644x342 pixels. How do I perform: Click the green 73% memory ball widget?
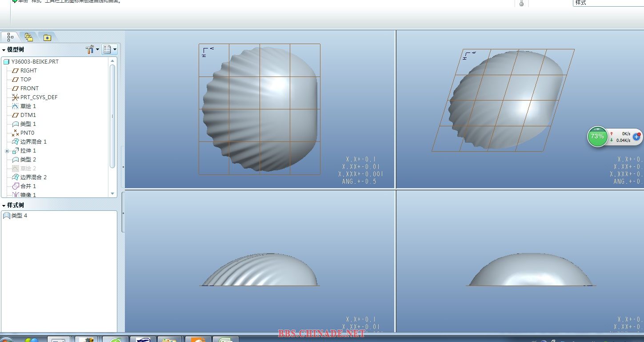tap(597, 136)
